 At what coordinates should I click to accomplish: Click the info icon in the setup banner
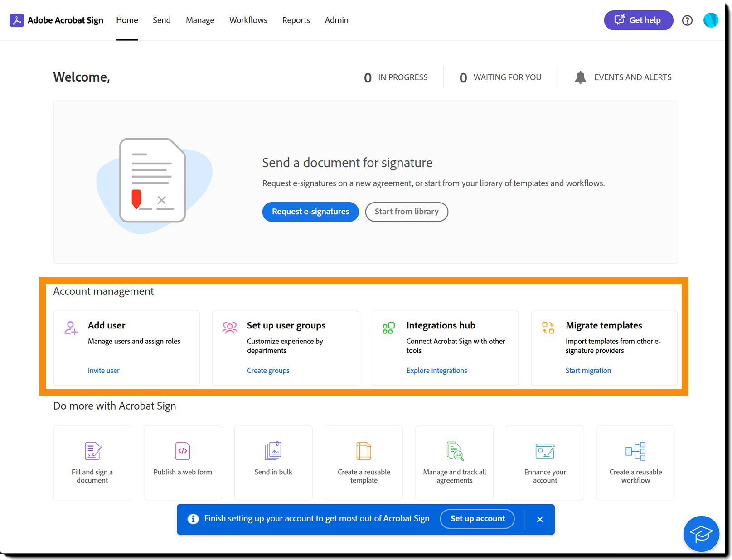tap(193, 519)
